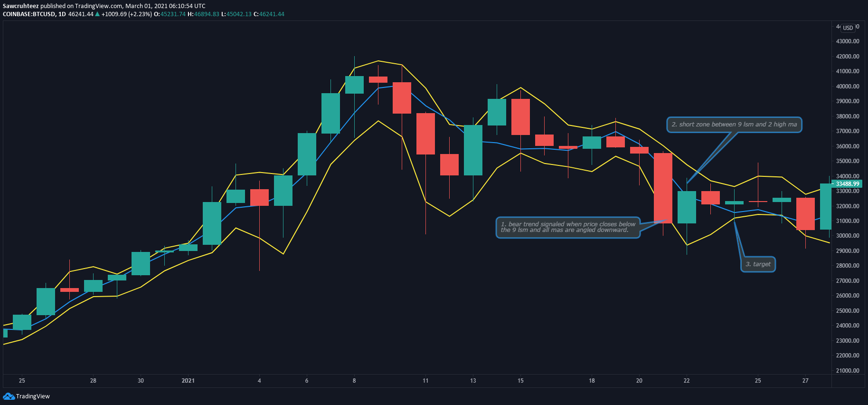Viewport: 868px width, 405px height.
Task: Click the 38000.00 price axis label
Action: 848,116
